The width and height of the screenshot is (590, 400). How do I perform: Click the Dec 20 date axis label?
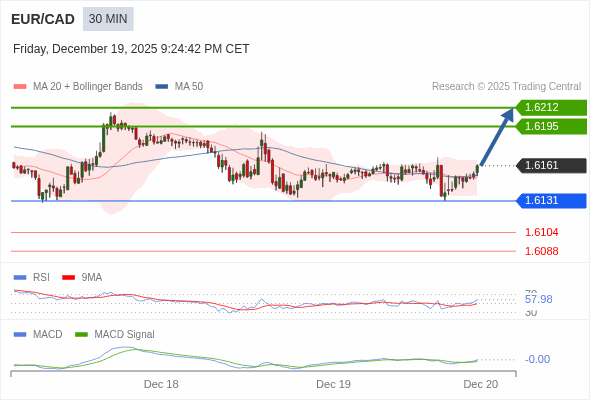[481, 384]
